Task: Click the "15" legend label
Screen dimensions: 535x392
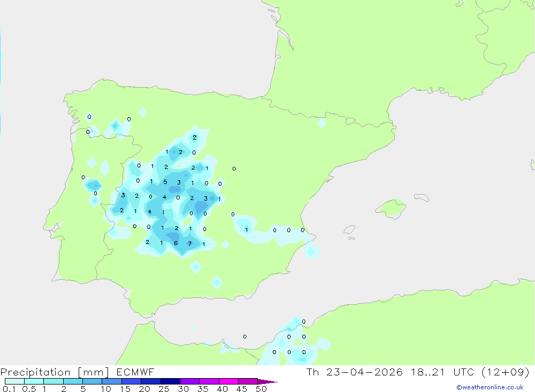Action: point(125,389)
